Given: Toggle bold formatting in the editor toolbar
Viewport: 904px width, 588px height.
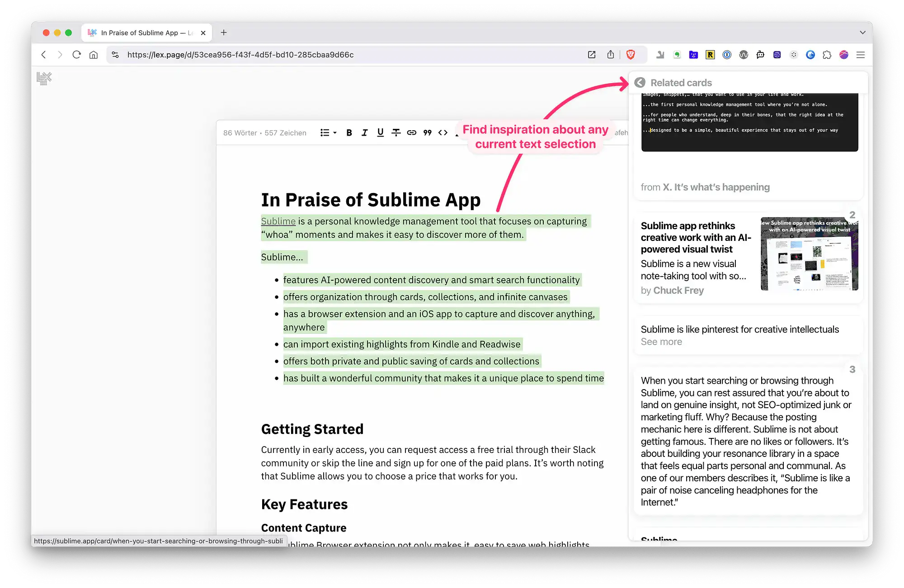Looking at the screenshot, I should coord(348,132).
